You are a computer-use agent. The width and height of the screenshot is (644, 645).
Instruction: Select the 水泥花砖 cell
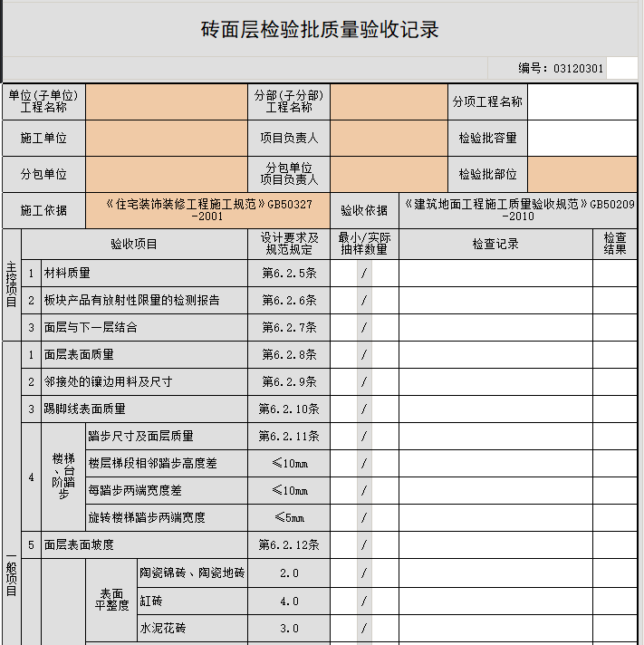tap(192, 628)
